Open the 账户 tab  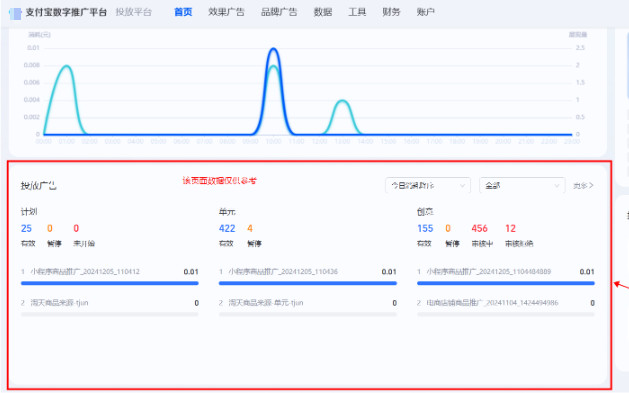point(426,12)
